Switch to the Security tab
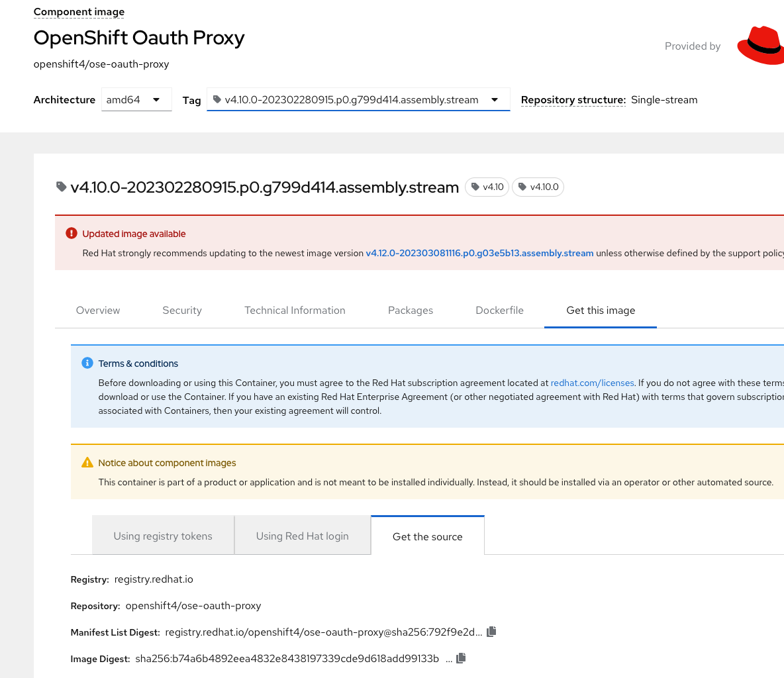 click(182, 310)
